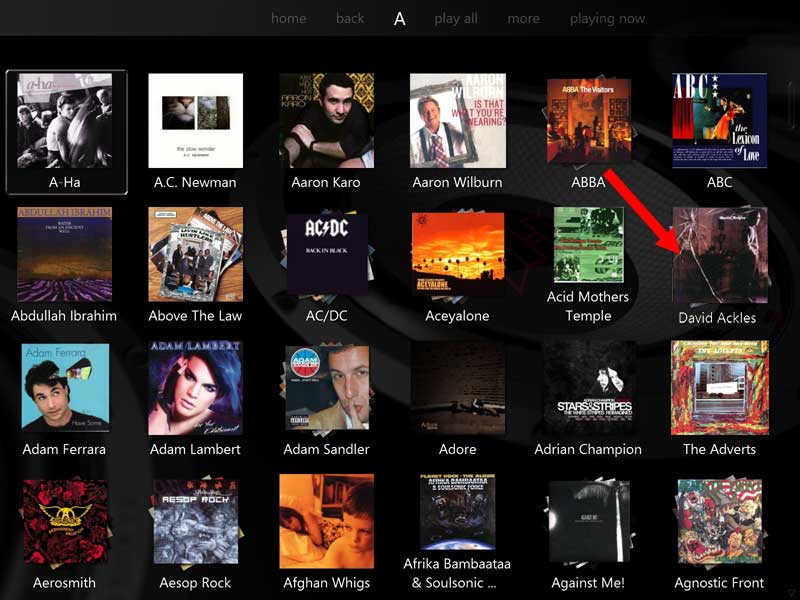Open the Abdullah Ibrahim album cover

click(x=64, y=254)
